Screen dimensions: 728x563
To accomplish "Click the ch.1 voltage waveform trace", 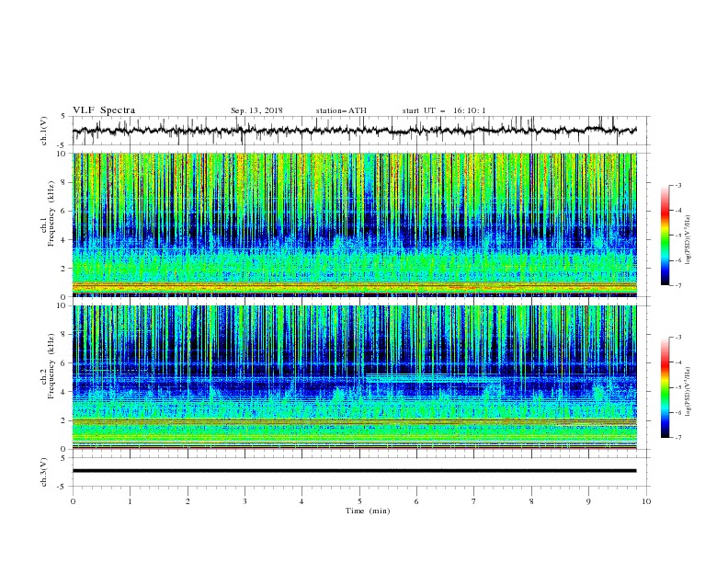I will tap(354, 131).
